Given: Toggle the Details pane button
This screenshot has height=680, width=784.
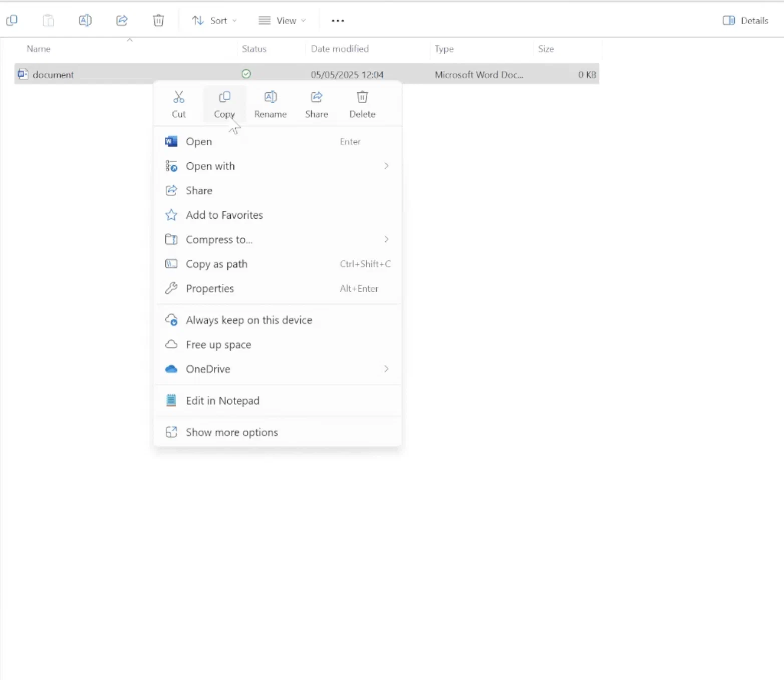Looking at the screenshot, I should coord(745,21).
